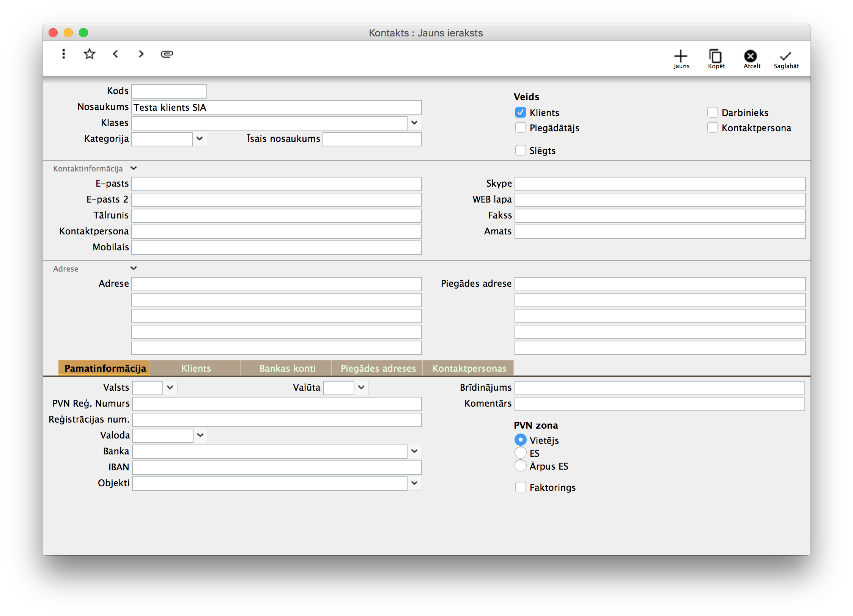Open the three-dot options menu

tap(64, 54)
